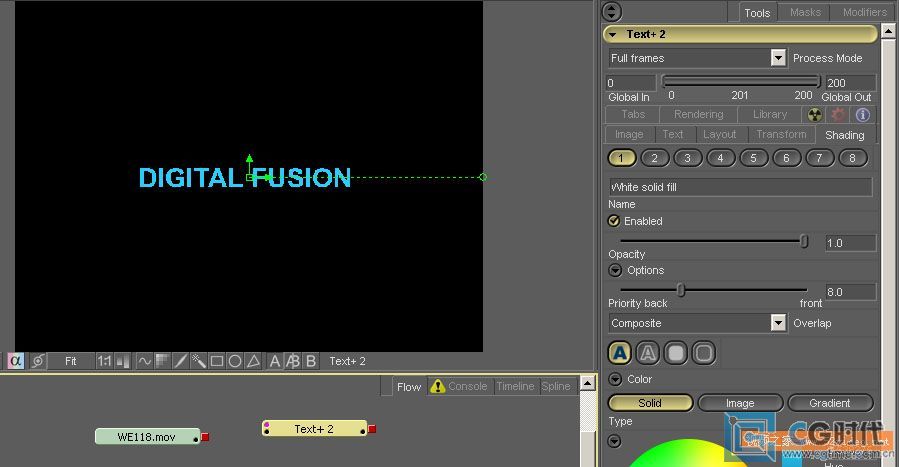Select the text fill appearance icon
899x467 pixels.
point(620,353)
